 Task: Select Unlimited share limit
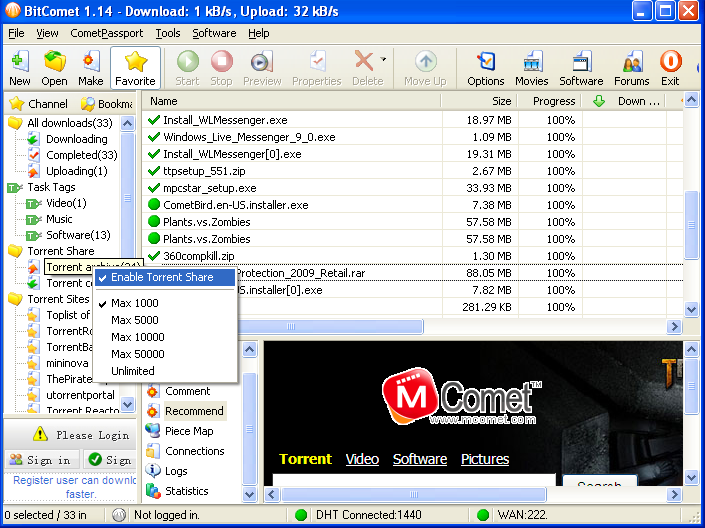tap(164, 371)
